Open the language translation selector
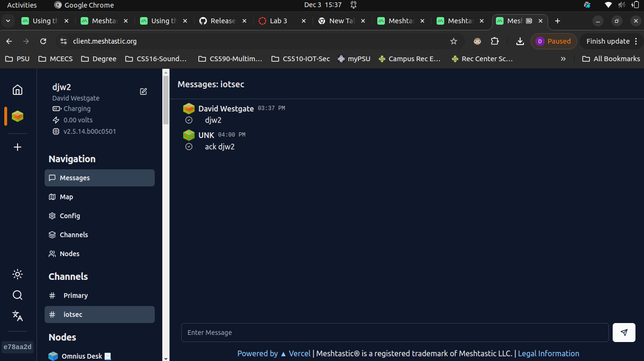The height and width of the screenshot is (361, 644). click(x=18, y=316)
